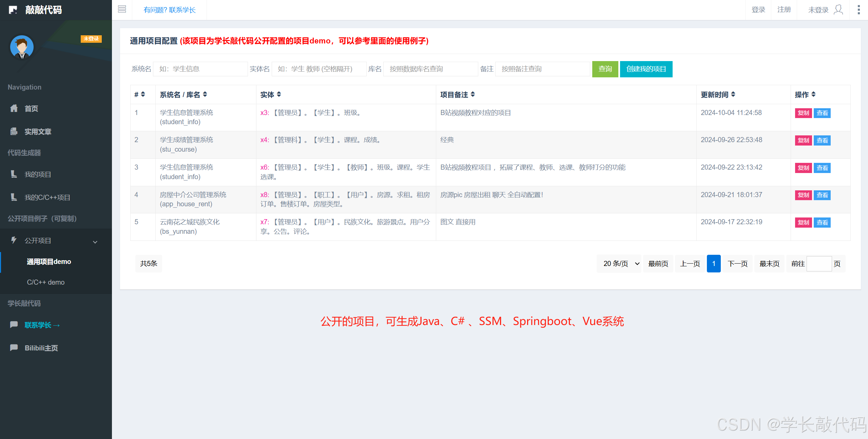Open the sidebar hamburger menu icon
This screenshot has height=439, width=868.
pos(122,9)
